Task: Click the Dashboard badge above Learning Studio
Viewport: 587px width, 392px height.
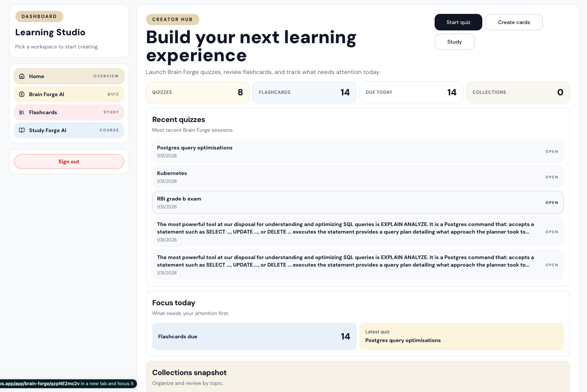Action: click(x=39, y=16)
